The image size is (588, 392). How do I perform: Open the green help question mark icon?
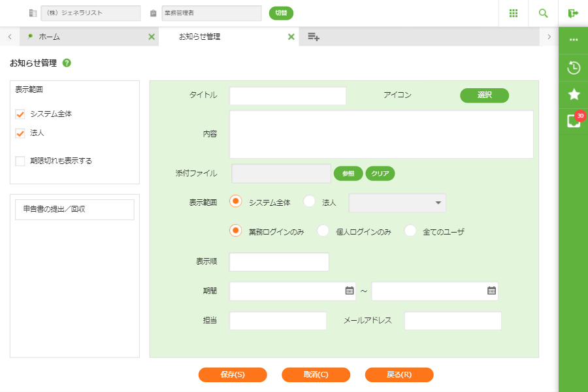(x=67, y=63)
